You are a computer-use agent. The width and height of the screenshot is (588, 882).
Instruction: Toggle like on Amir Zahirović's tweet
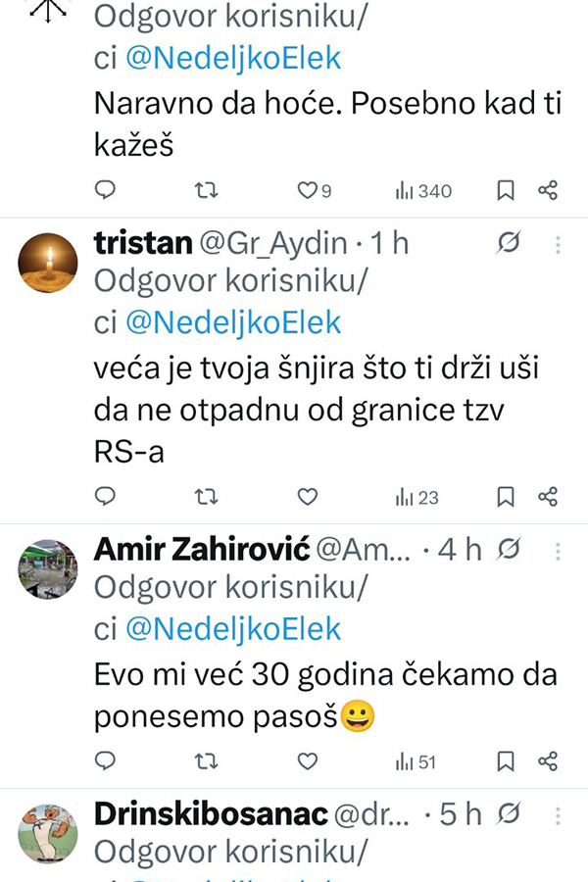pos(308,761)
